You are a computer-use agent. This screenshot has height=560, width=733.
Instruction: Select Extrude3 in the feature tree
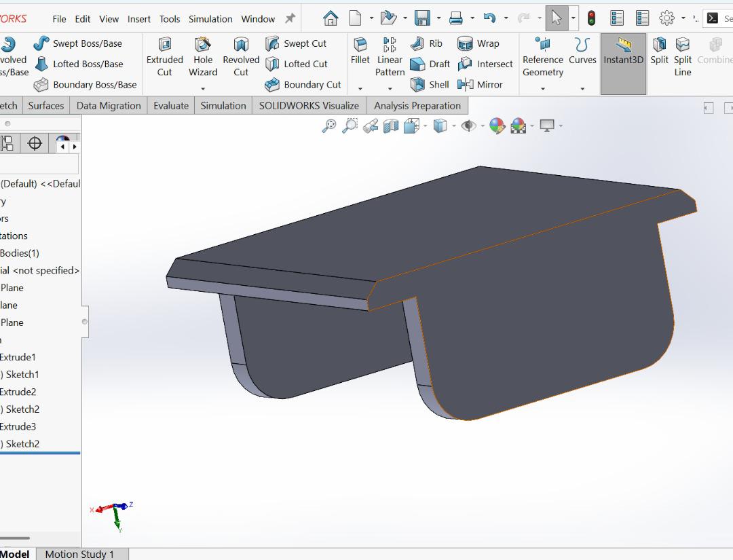(x=18, y=426)
